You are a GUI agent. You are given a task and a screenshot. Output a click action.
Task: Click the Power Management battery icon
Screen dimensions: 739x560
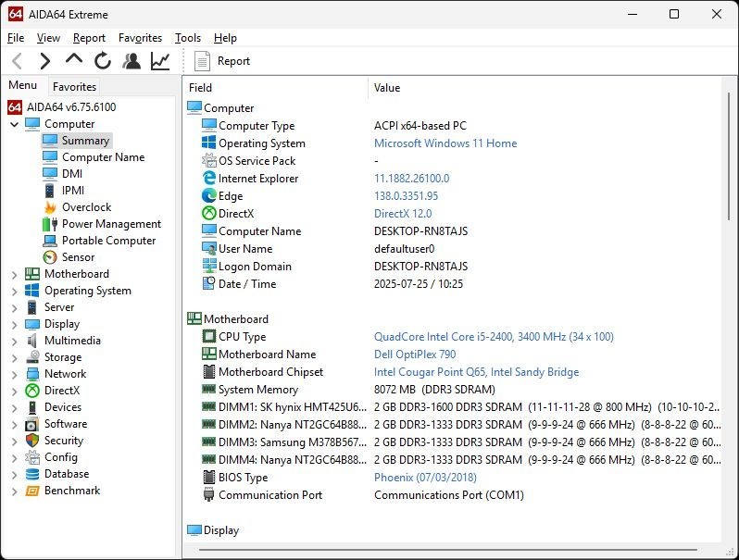tap(50, 224)
